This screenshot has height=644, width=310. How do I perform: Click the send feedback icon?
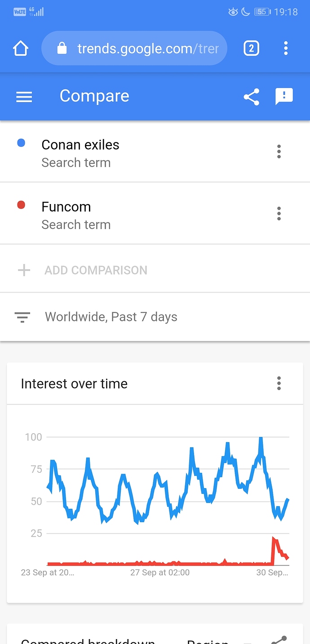click(284, 97)
